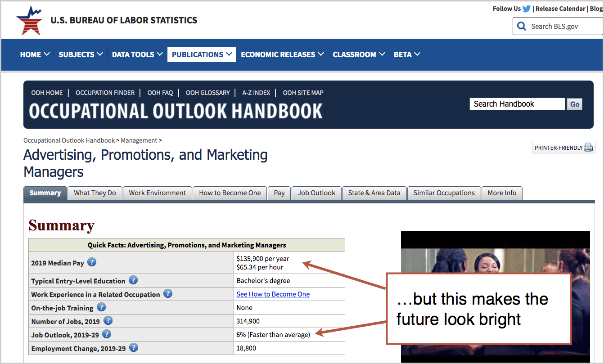The height and width of the screenshot is (364, 604).
Task: Open the OOH FAQ link
Action: click(160, 93)
